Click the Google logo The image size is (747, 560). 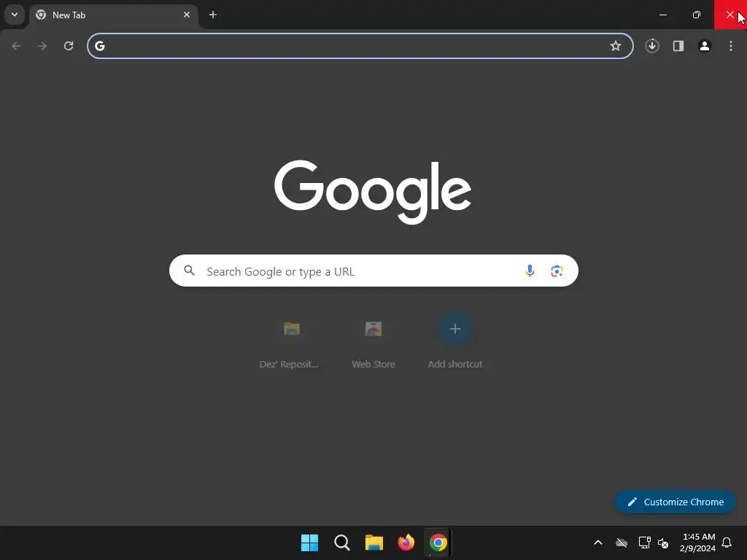tap(373, 192)
